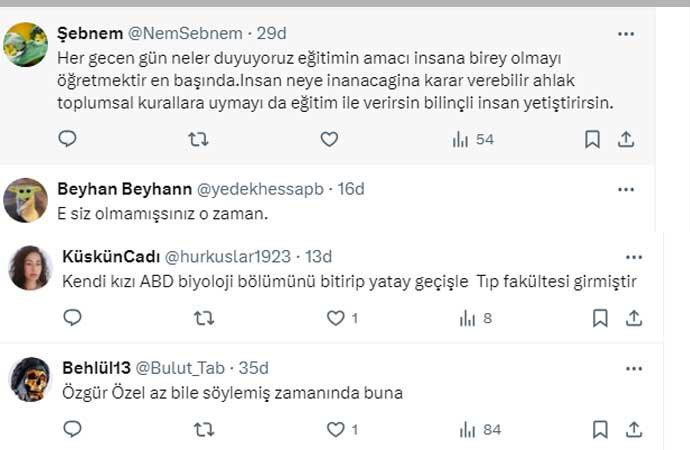690x450 pixels.
Task: View analytics showing 84 views
Action: click(480, 430)
